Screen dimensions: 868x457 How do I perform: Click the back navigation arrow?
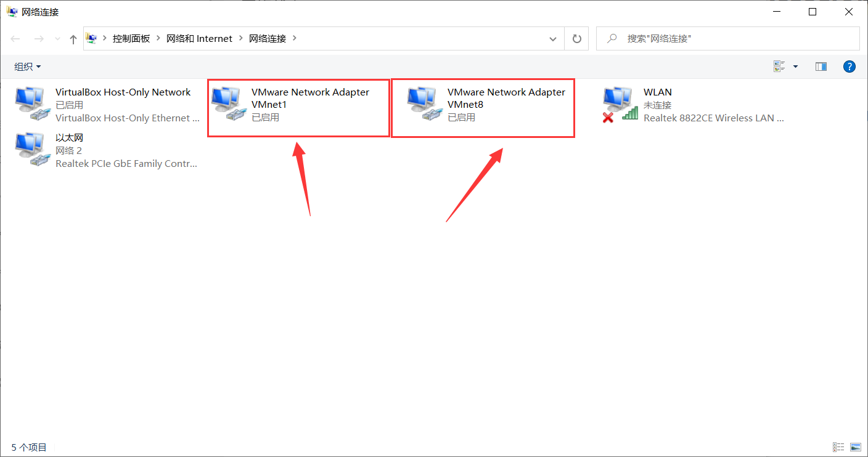pyautogui.click(x=15, y=38)
